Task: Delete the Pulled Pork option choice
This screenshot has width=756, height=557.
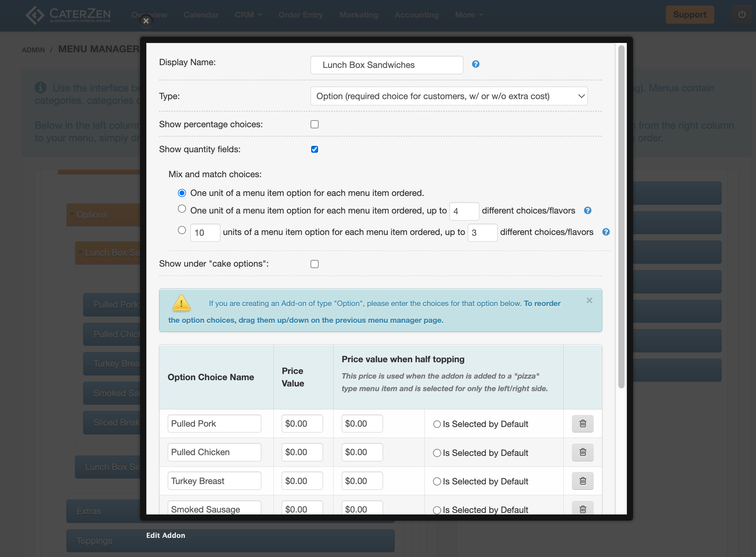Action: [x=582, y=424]
